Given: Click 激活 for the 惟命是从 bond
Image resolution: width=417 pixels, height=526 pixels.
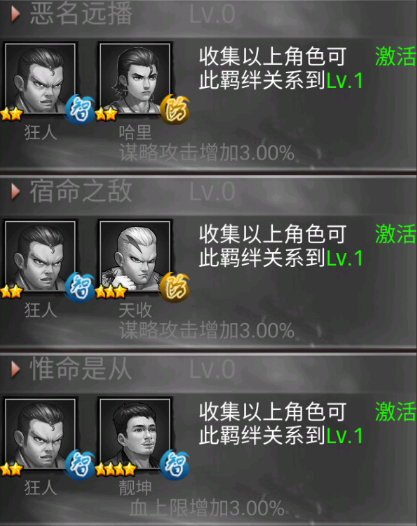Looking at the screenshot, I should pos(396,412).
